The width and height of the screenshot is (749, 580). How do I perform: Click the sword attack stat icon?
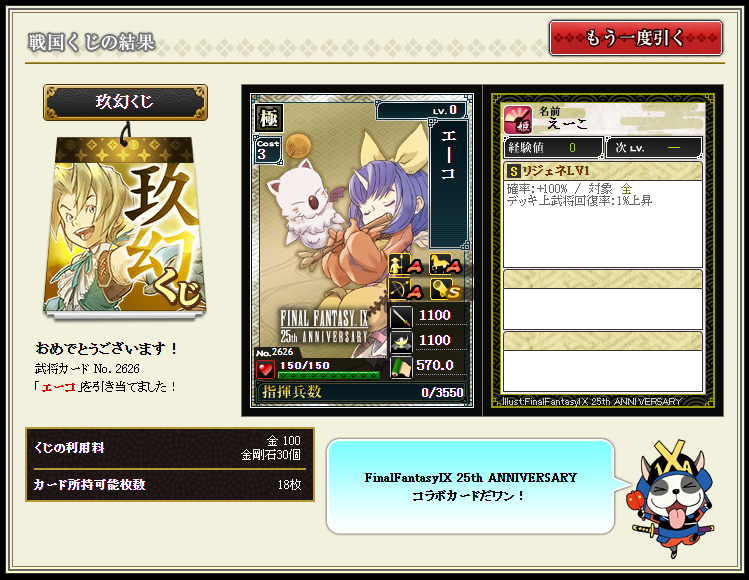tap(401, 317)
